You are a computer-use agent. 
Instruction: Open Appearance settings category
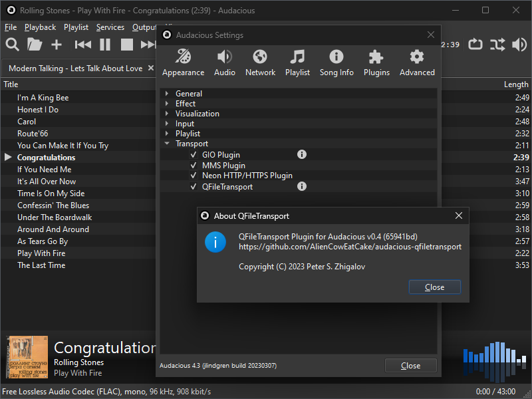[184, 63]
